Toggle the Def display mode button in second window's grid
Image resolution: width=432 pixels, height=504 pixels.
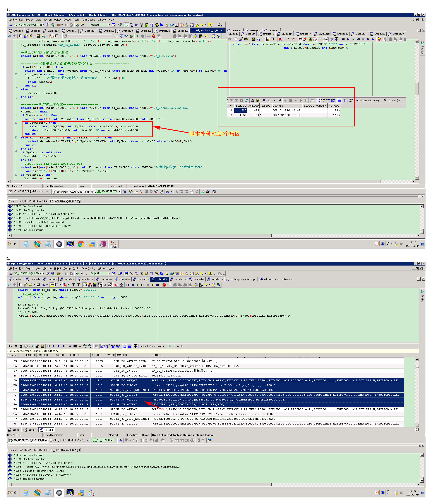(x=103, y=346)
